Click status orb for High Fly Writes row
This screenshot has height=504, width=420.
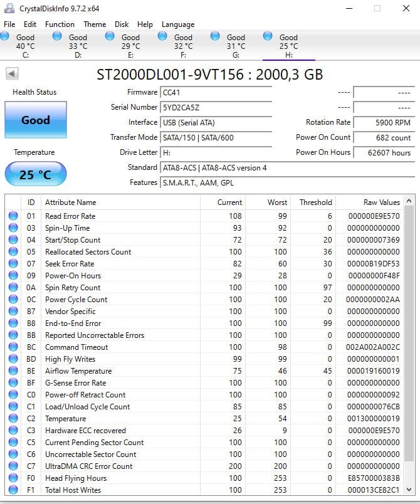click(x=13, y=359)
